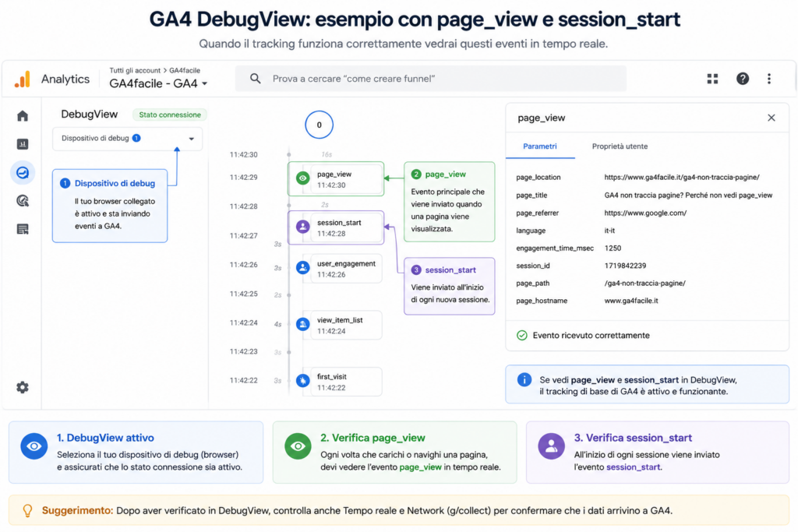Click the blue eye icon of DebugView attivo
Screen dimensions: 798x532
tap(34, 446)
